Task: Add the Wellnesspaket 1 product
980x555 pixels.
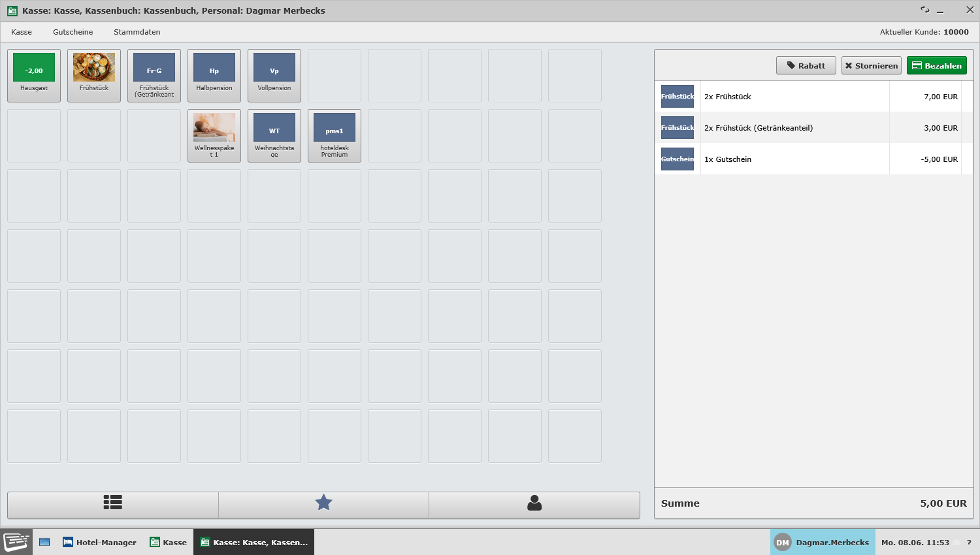Action: pos(214,136)
